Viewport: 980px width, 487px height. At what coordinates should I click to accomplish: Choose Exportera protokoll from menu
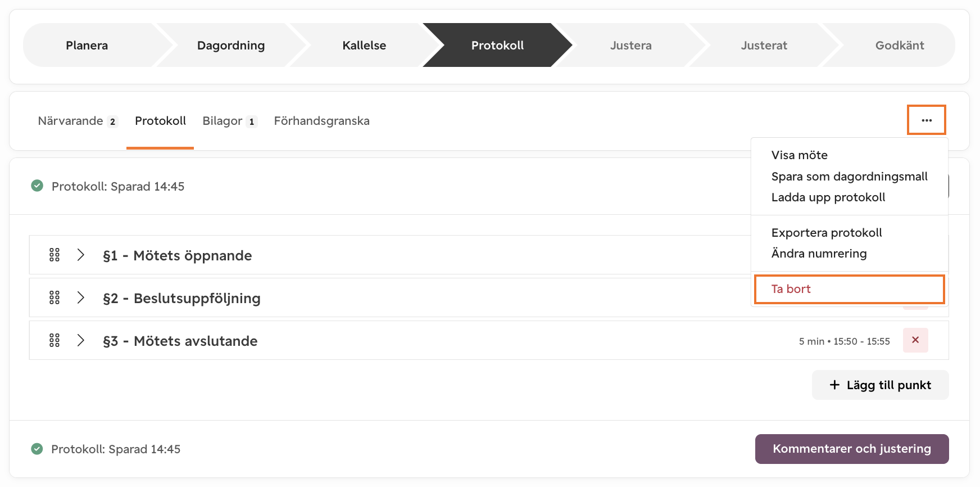click(826, 233)
